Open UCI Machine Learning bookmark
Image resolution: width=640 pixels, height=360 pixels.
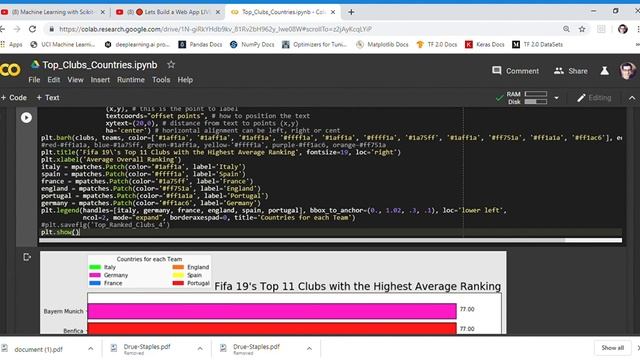coord(62,44)
